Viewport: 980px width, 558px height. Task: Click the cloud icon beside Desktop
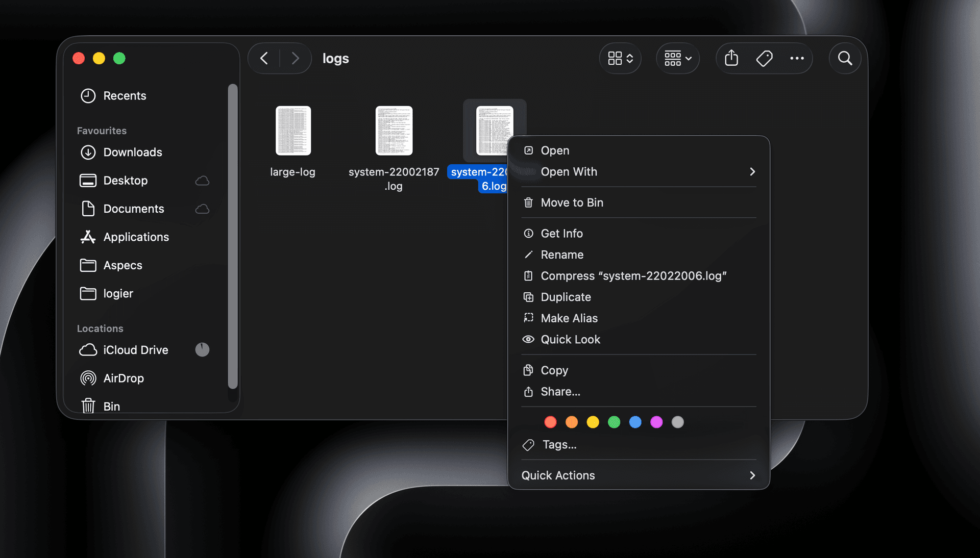[x=202, y=181]
